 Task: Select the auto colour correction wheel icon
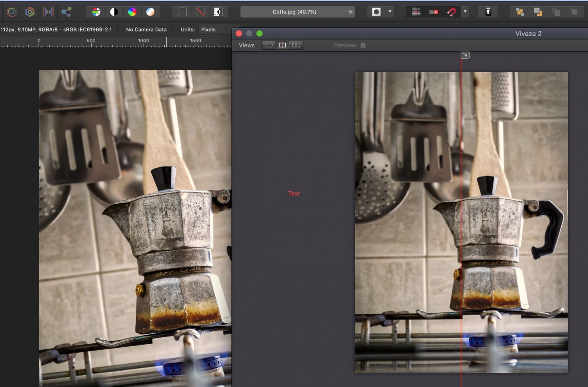[132, 12]
